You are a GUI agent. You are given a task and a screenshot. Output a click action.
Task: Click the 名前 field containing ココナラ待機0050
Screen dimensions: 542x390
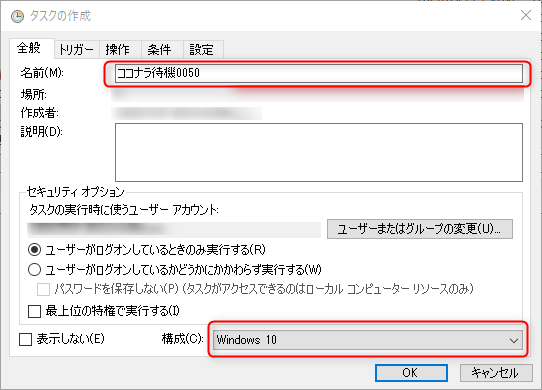[x=318, y=73]
